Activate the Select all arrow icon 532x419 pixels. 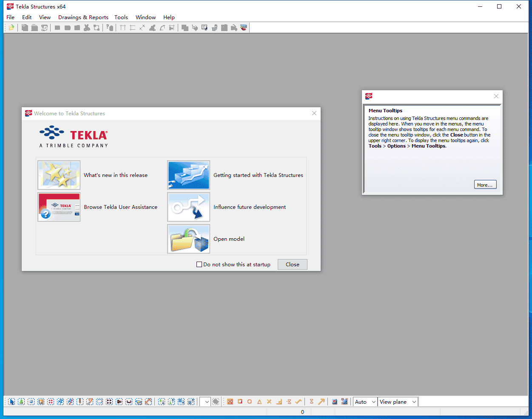click(11, 402)
